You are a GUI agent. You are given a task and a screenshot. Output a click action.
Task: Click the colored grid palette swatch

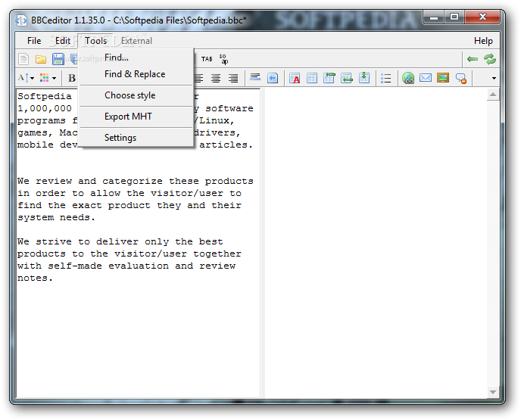pyautogui.click(x=44, y=78)
